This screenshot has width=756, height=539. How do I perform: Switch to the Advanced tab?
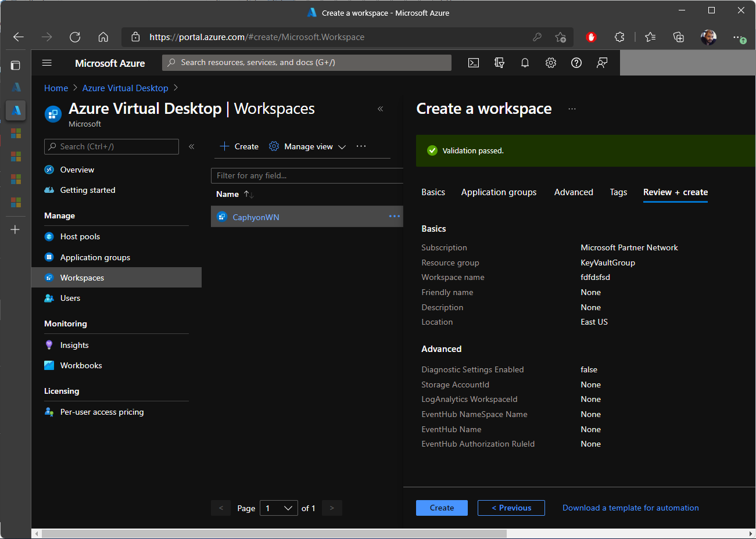[x=574, y=192]
